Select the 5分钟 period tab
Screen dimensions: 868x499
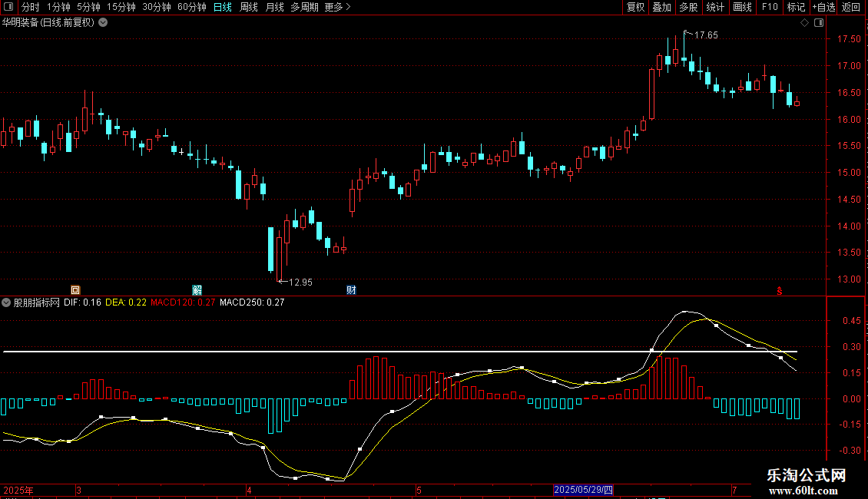coord(88,7)
